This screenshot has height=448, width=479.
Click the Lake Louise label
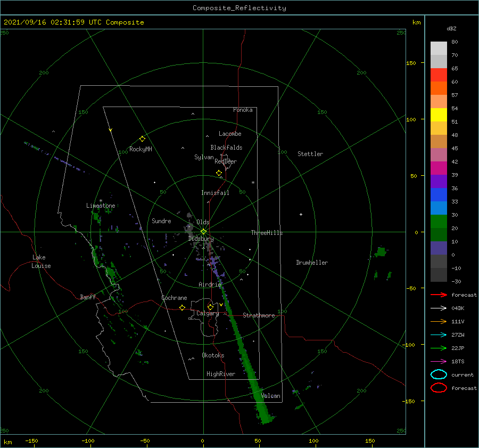click(x=41, y=262)
